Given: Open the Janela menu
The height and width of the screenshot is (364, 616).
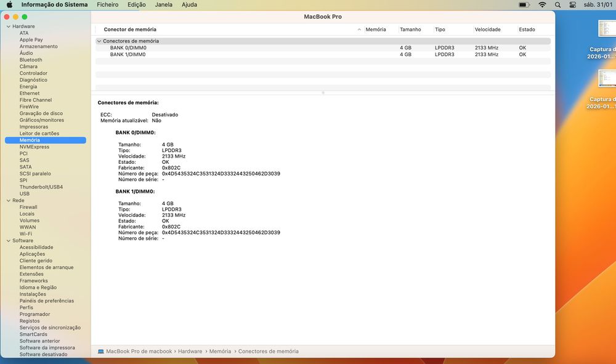Looking at the screenshot, I should [x=163, y=5].
